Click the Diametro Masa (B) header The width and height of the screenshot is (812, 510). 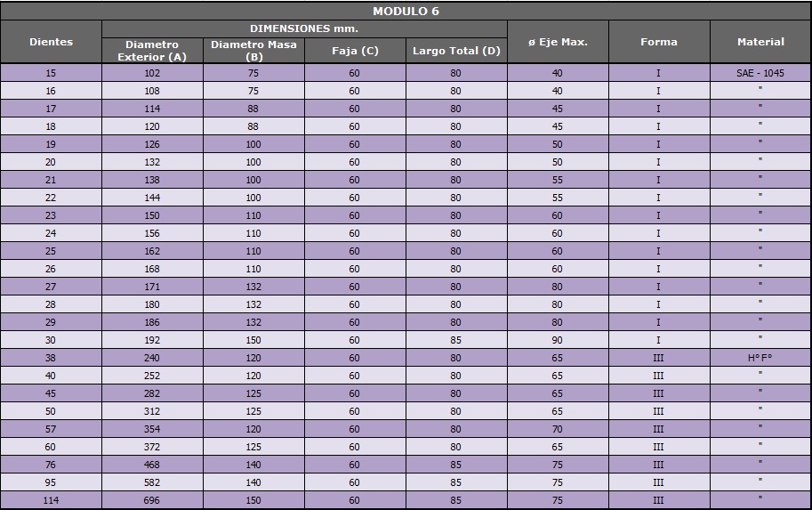click(x=253, y=51)
